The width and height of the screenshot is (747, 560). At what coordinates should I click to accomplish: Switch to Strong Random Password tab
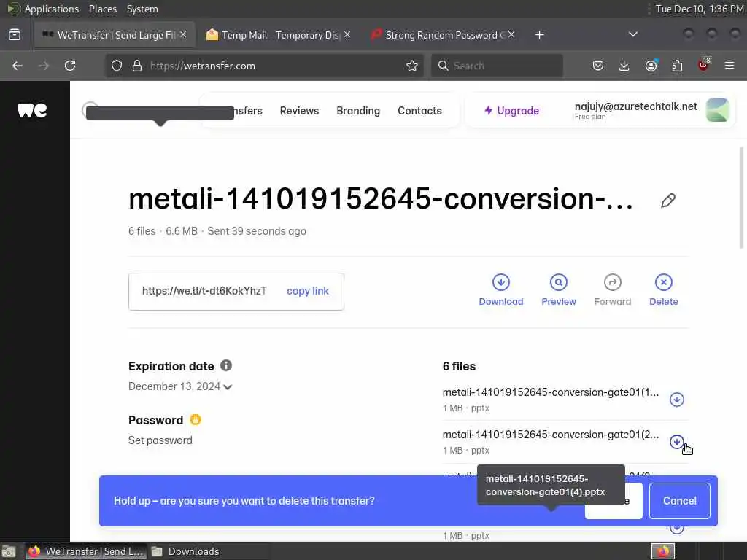click(x=443, y=35)
